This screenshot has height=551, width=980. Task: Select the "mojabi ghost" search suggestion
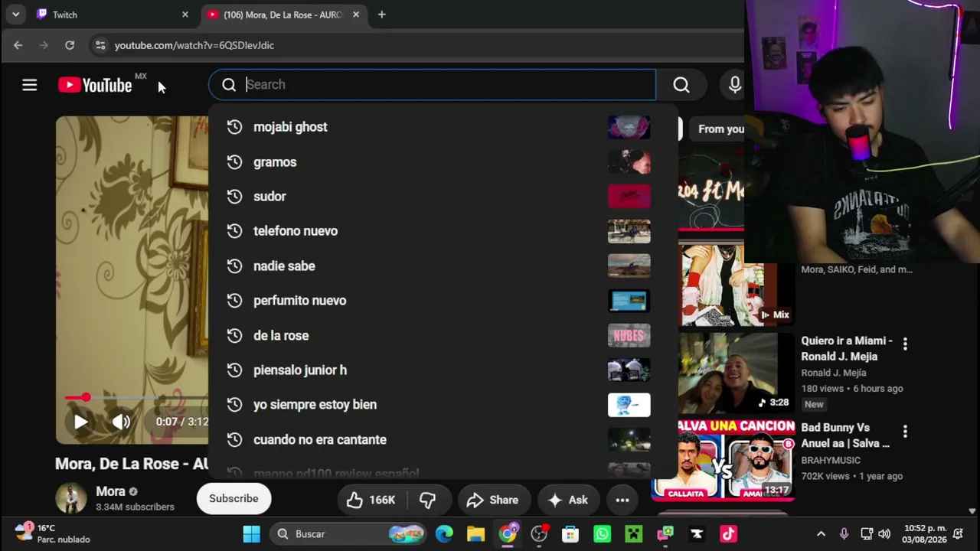(443, 127)
